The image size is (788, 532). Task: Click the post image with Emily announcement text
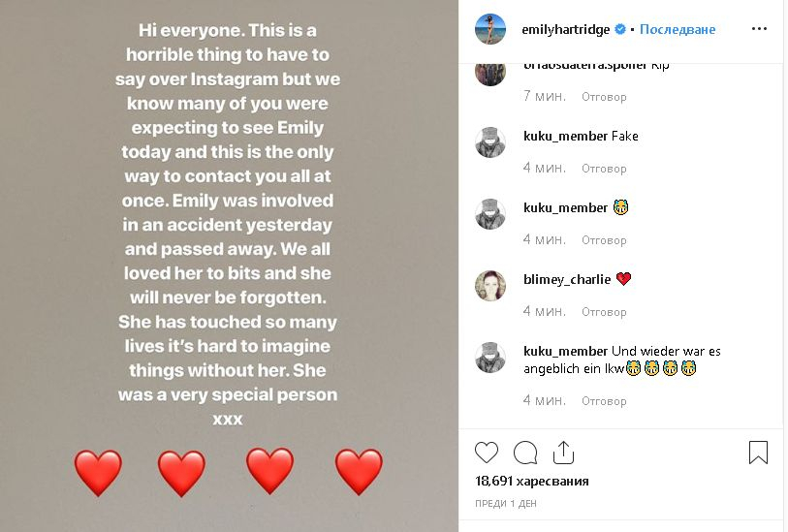[x=229, y=266]
